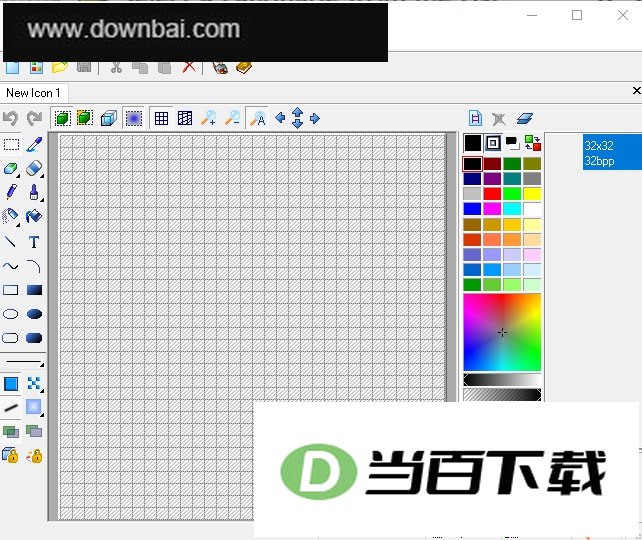The image size is (642, 540).
Task: Open the line width dropdown
Action: click(x=24, y=362)
